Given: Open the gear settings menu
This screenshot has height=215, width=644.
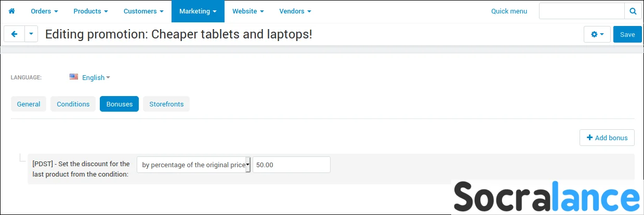Looking at the screenshot, I should click(597, 34).
